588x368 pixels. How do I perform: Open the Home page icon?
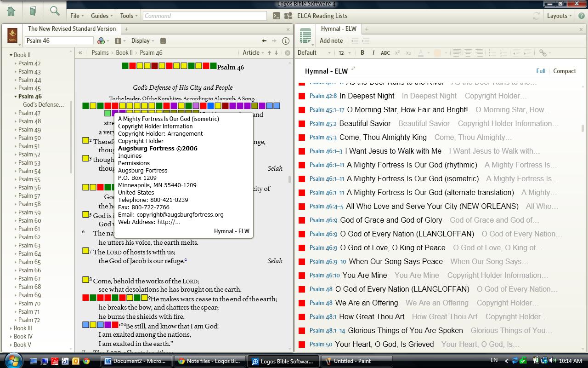11,11
